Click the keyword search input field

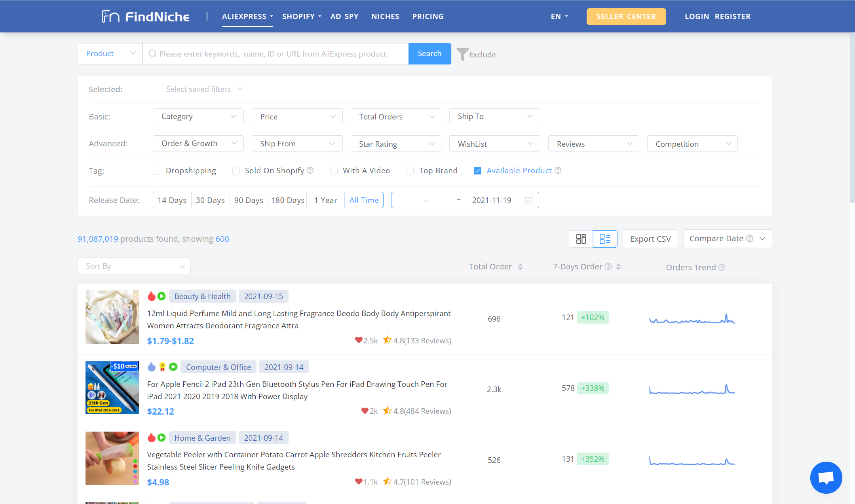(x=275, y=54)
